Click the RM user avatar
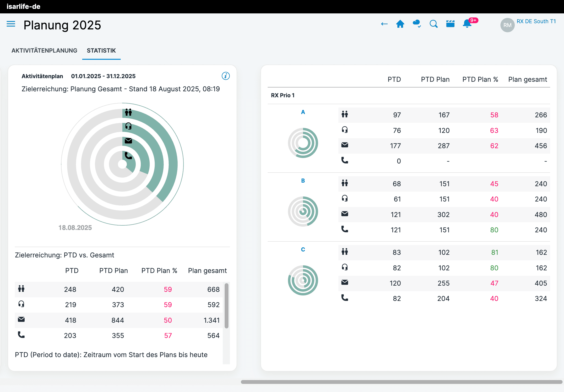The image size is (564, 392). point(507,25)
